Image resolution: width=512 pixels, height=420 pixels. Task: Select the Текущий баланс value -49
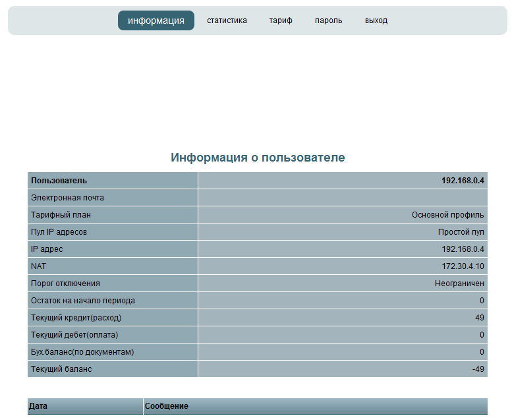point(478,369)
